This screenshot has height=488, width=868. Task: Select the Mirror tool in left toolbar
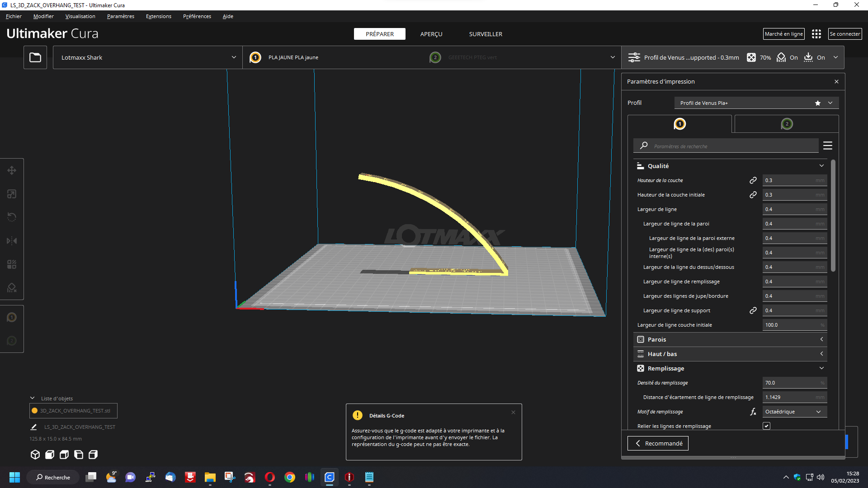12,241
